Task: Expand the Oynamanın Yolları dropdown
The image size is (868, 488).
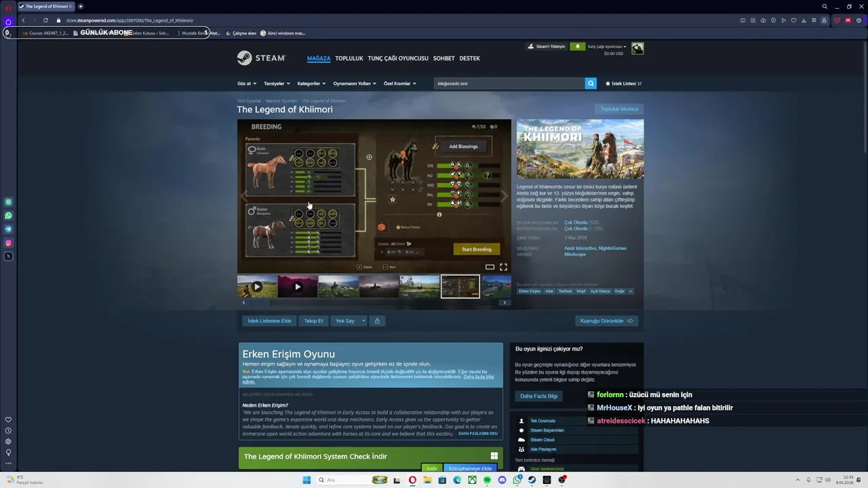Action: click(355, 83)
